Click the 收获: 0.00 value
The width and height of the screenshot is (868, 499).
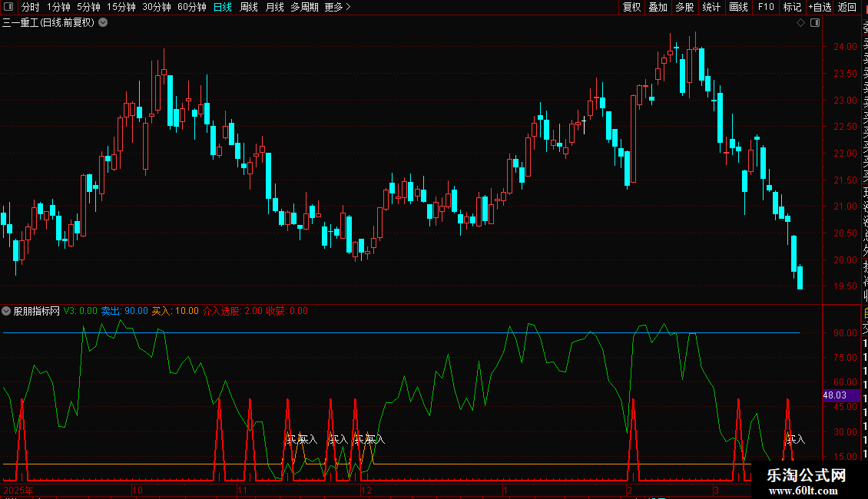click(x=287, y=311)
